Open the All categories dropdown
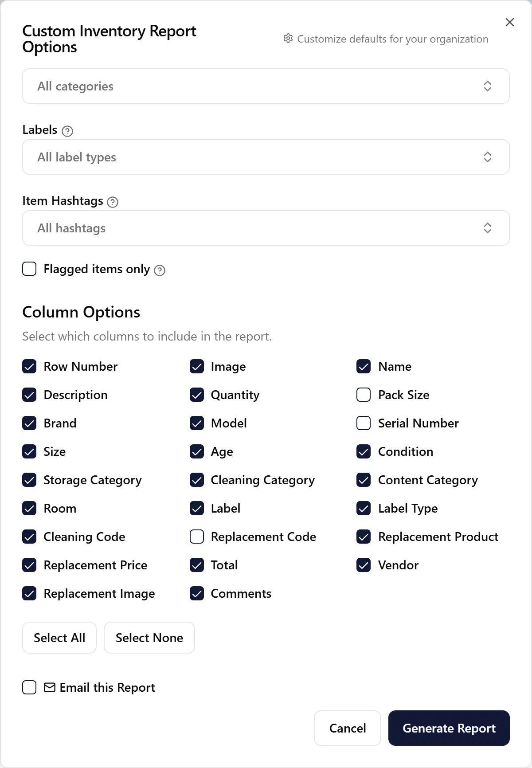Screen dimensions: 532x768 click(266, 86)
